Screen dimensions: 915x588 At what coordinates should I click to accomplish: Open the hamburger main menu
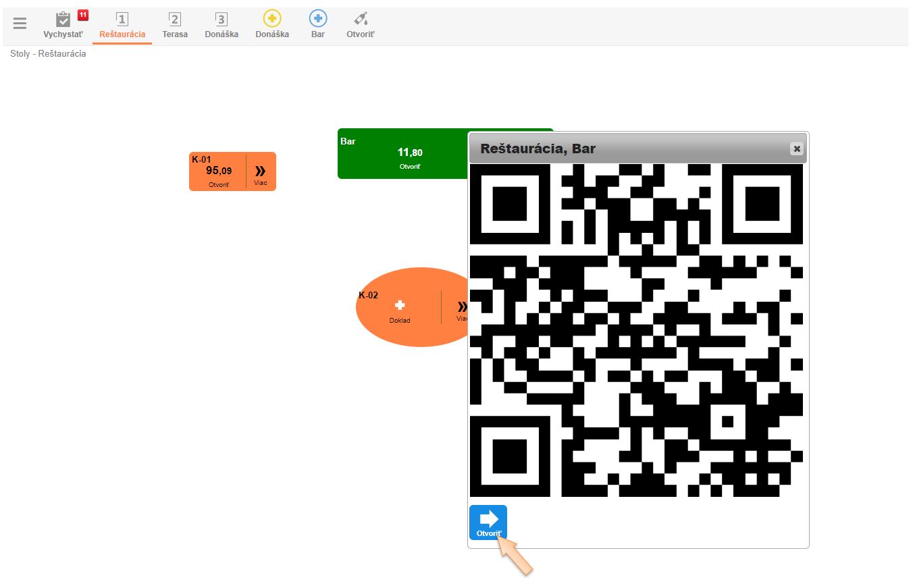[x=20, y=24]
